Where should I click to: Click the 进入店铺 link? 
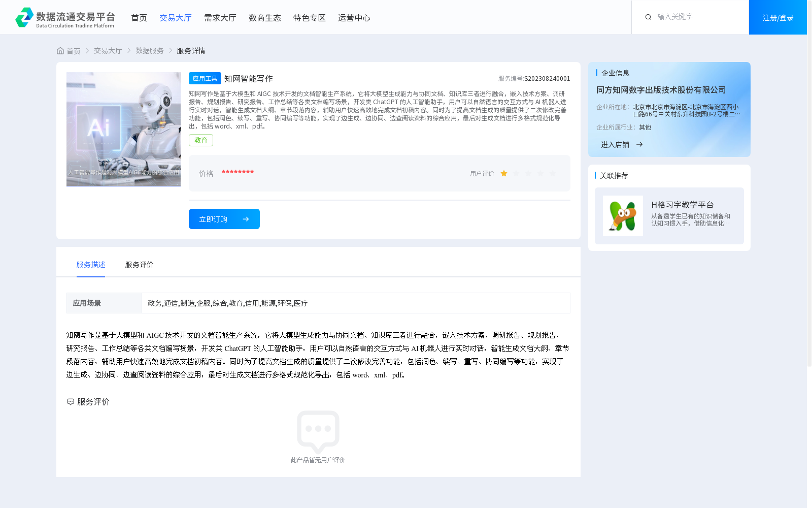click(x=615, y=145)
